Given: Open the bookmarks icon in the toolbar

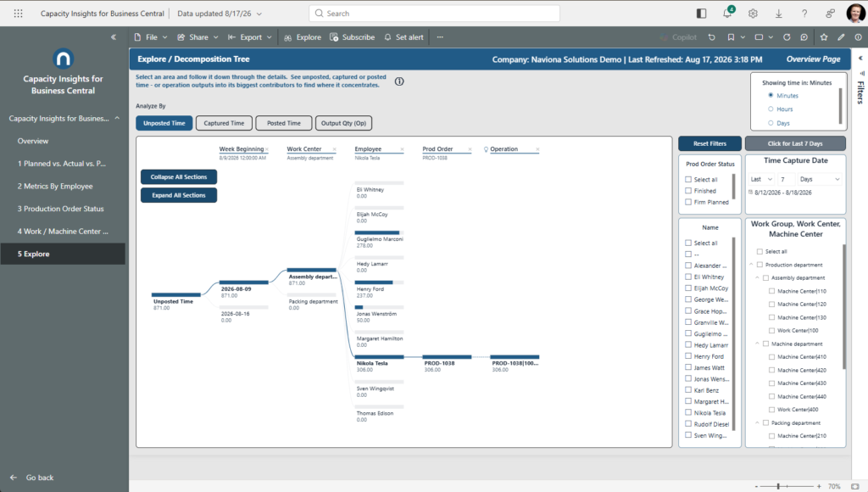Looking at the screenshot, I should [731, 37].
